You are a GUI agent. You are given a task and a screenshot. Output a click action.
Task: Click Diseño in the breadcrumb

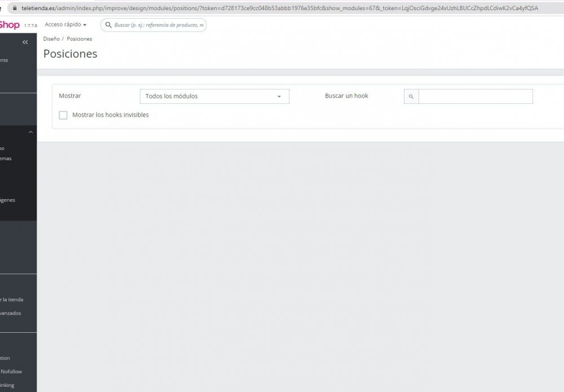click(51, 38)
